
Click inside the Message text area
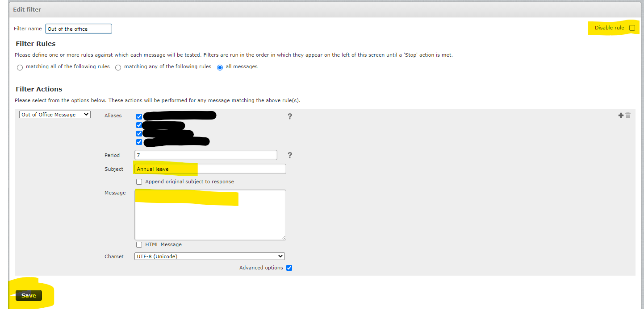(210, 214)
